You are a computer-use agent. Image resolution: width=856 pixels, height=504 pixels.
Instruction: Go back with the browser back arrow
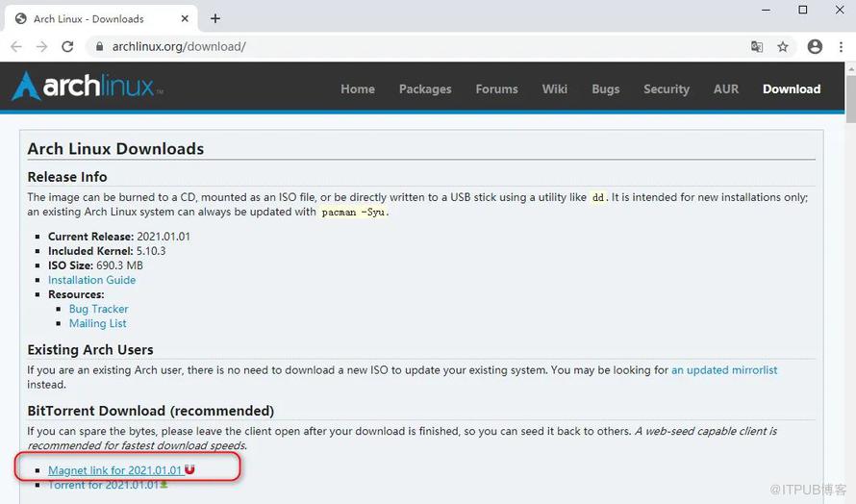pos(16,47)
